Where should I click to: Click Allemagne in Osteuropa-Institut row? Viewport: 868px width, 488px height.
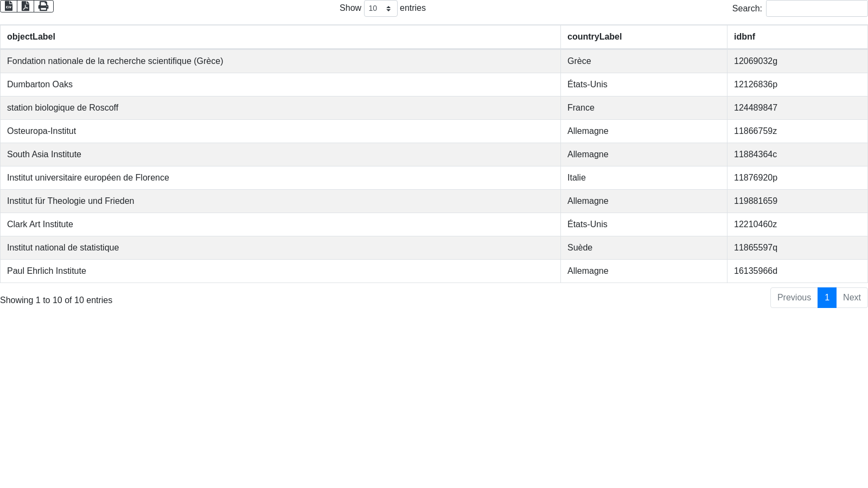(x=644, y=131)
